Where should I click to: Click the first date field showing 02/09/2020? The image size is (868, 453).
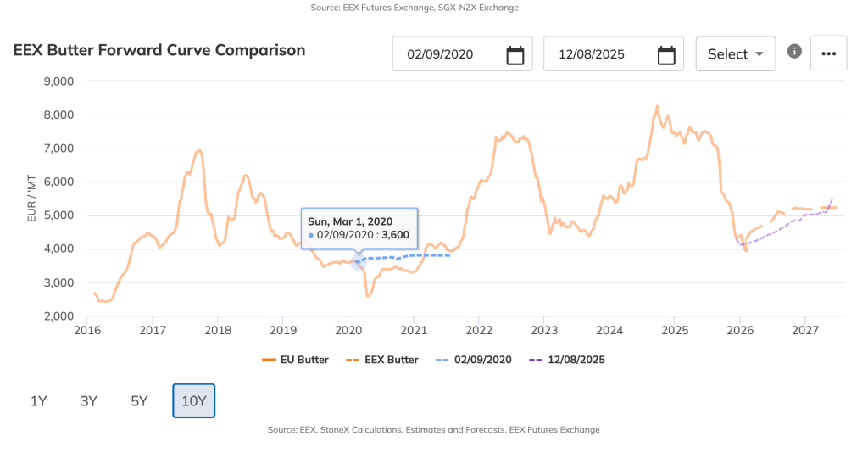462,53
